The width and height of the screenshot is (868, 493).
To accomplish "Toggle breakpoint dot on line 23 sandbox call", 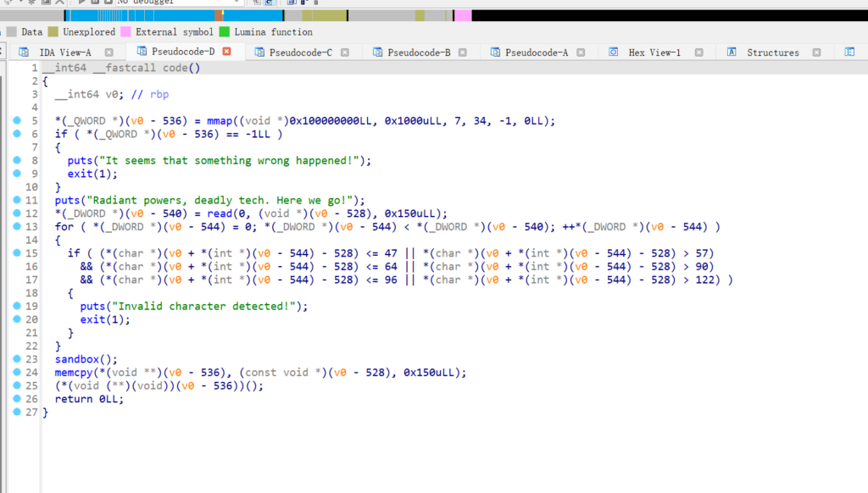I will [x=17, y=359].
